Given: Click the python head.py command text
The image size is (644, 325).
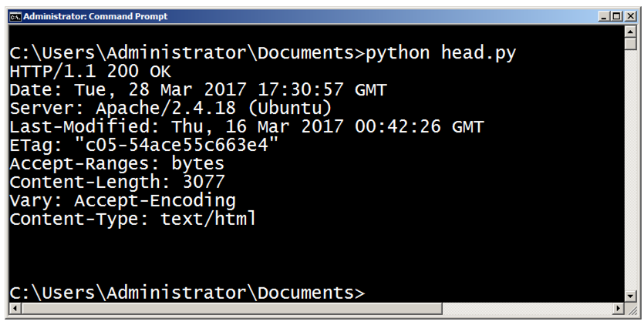Looking at the screenshot, I should [440, 53].
